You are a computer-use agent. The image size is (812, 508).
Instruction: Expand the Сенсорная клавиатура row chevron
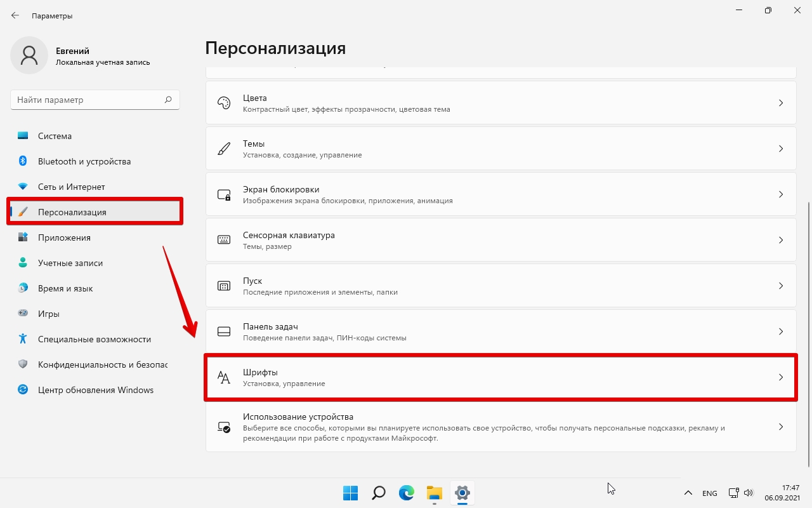pos(781,240)
